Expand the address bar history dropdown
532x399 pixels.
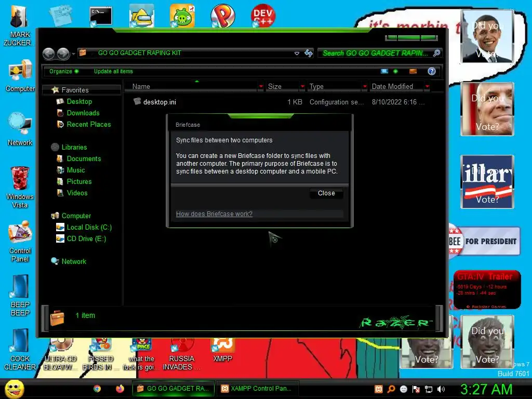tap(297, 54)
